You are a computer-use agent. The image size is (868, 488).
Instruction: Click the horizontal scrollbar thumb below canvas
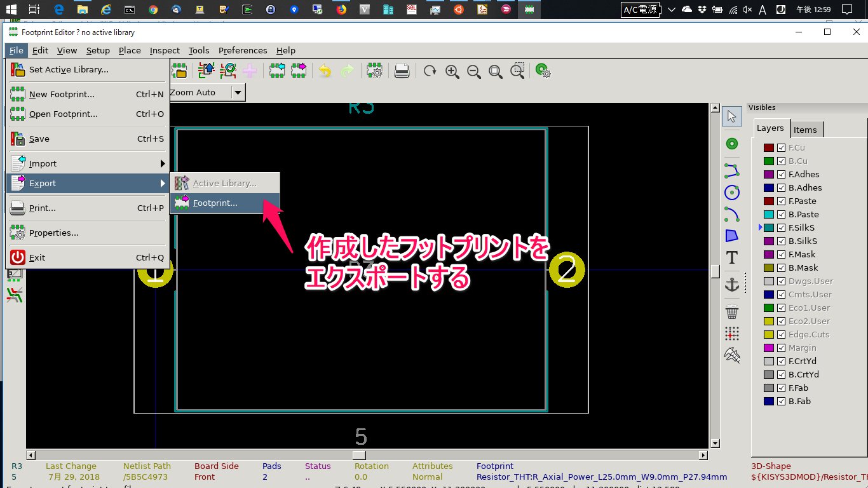[359, 455]
